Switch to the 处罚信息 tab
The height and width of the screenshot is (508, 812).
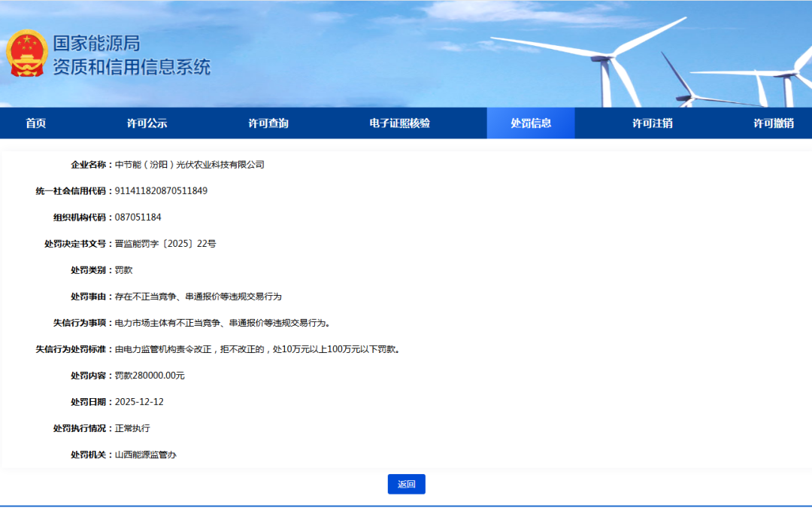coord(531,123)
